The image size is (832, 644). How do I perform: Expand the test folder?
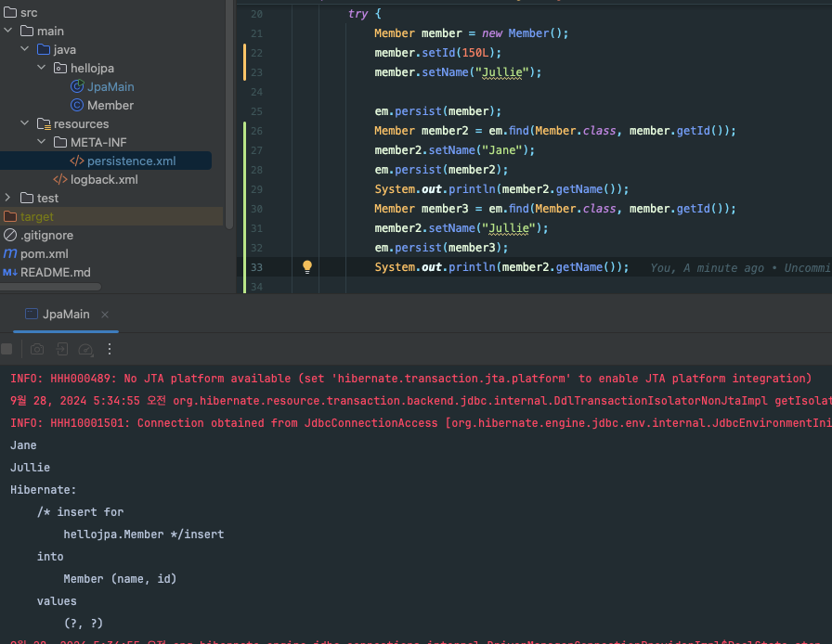coord(8,198)
